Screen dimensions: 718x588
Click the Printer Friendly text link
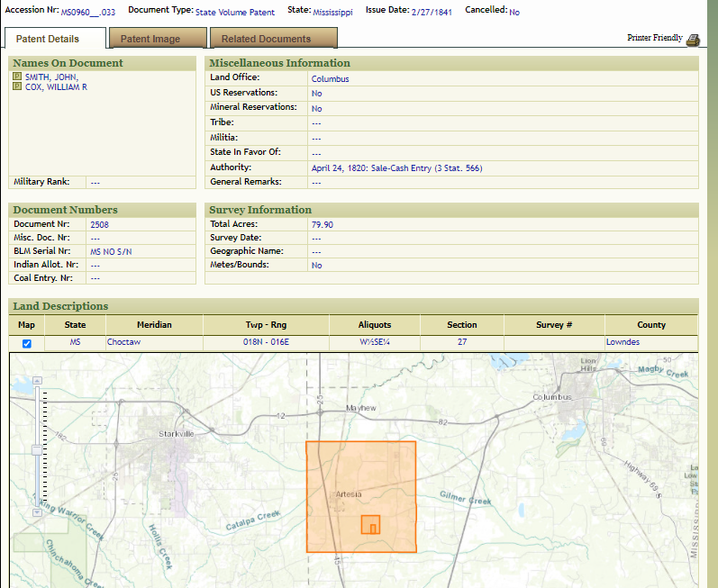click(x=655, y=39)
